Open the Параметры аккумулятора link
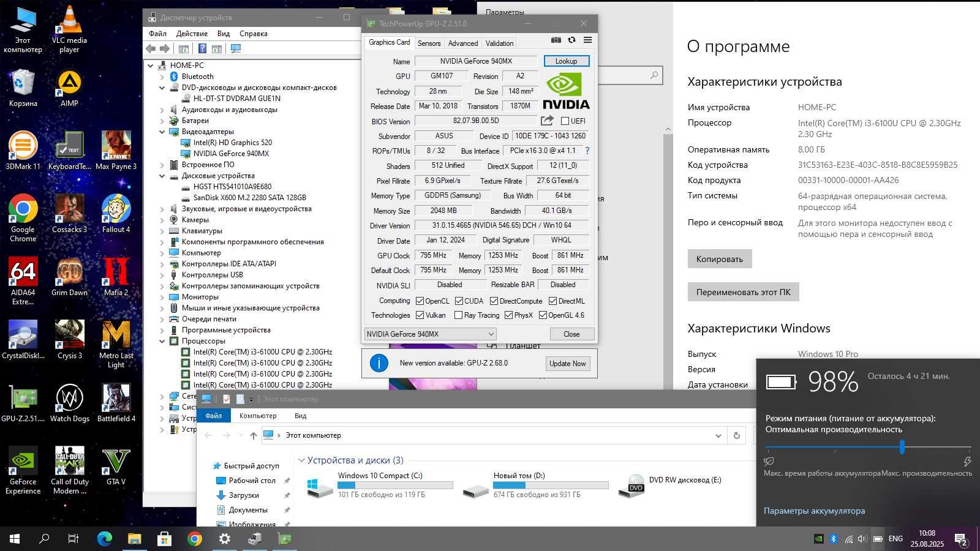Image resolution: width=980 pixels, height=551 pixels. pos(814,511)
